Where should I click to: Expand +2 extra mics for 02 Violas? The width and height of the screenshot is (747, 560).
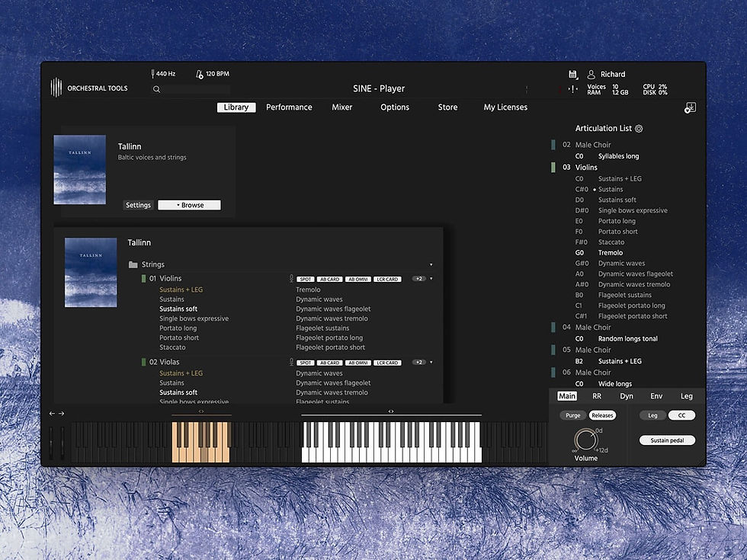tap(418, 363)
